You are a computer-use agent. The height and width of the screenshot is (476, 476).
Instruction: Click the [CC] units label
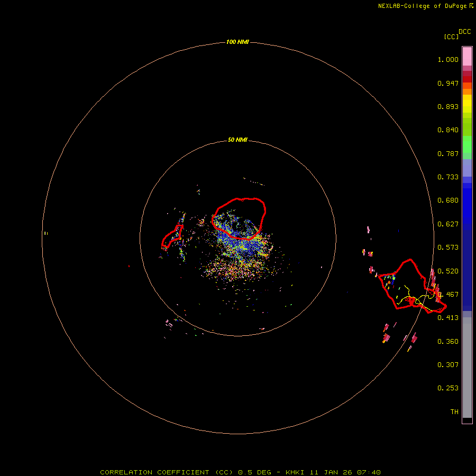click(x=451, y=36)
